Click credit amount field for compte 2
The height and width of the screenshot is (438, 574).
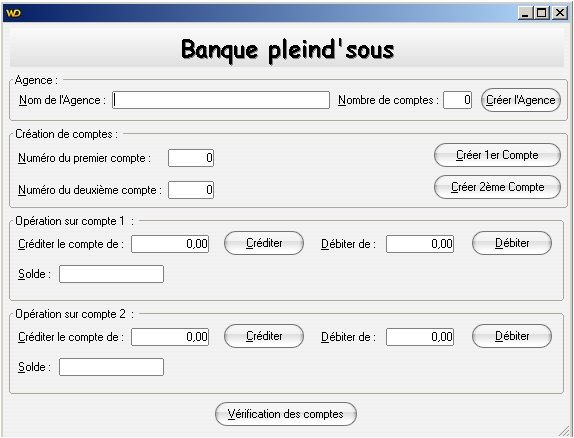click(170, 337)
